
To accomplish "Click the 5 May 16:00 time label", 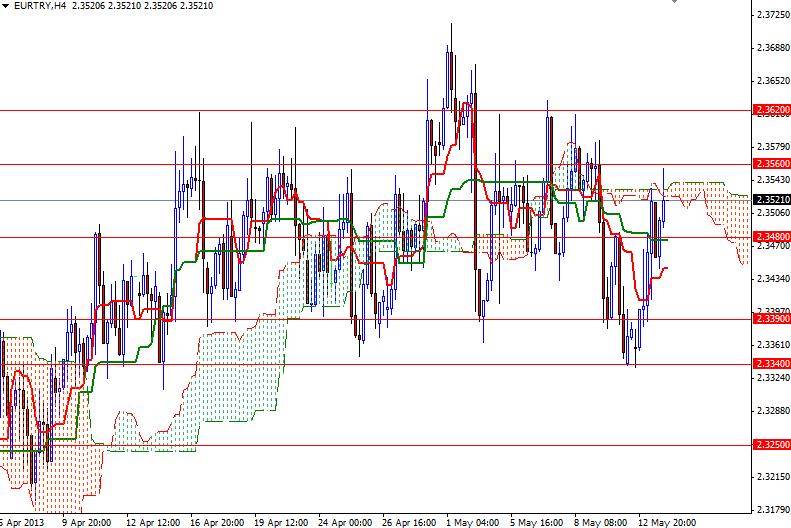I will coord(537,522).
